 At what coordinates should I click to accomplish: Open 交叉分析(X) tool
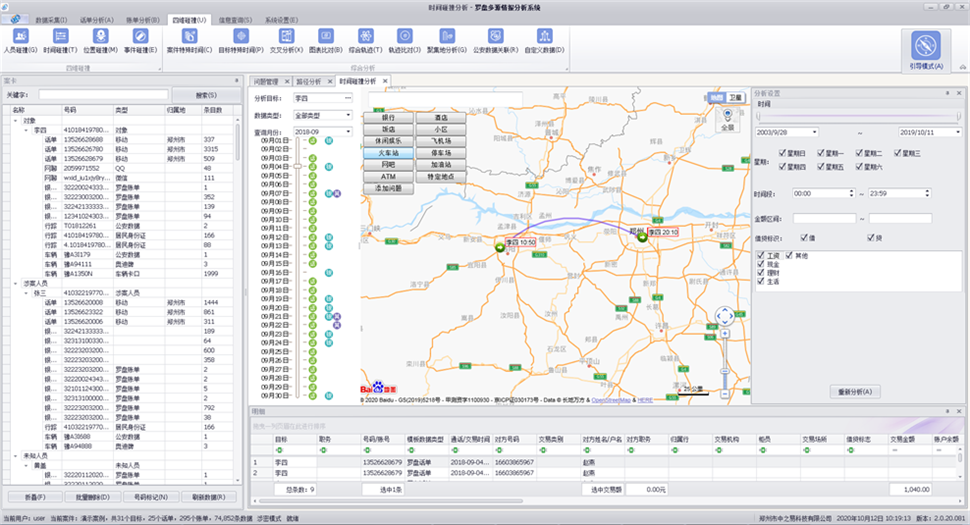(x=286, y=41)
